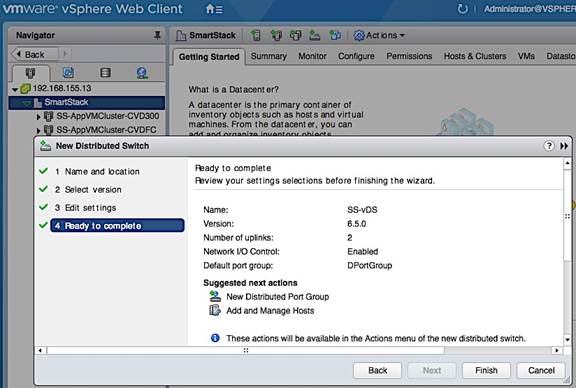Click the Navigator forward arrow

point(65,54)
